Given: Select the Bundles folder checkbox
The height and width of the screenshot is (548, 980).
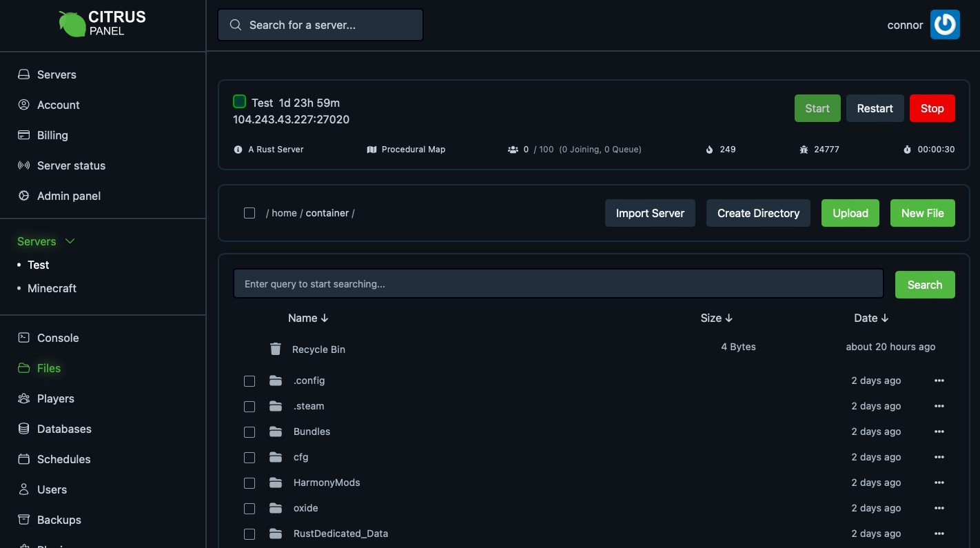Looking at the screenshot, I should [x=249, y=432].
